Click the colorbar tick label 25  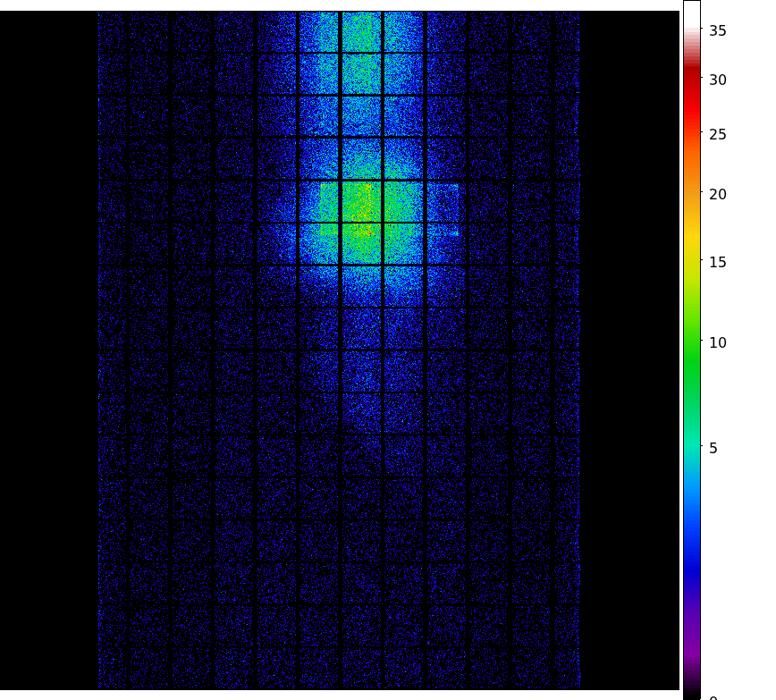point(718,135)
